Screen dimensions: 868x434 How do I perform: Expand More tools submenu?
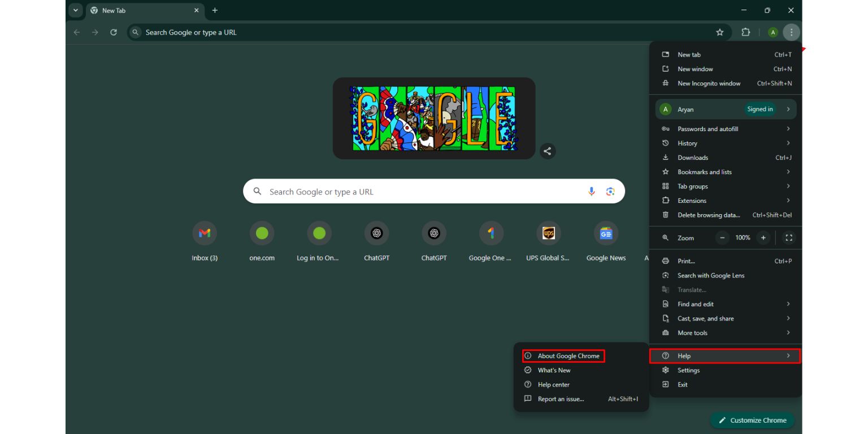726,333
